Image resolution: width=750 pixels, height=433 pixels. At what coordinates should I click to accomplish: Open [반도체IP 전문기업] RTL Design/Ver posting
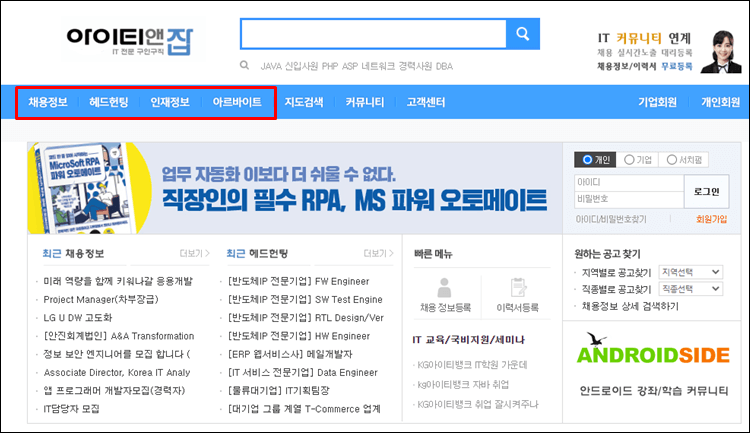pos(306,318)
